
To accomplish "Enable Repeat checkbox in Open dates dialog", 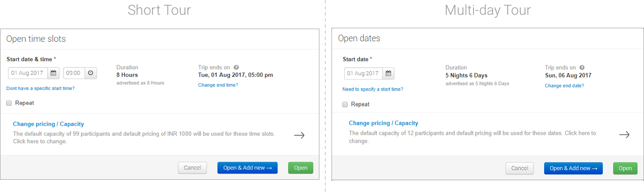I will tap(345, 104).
